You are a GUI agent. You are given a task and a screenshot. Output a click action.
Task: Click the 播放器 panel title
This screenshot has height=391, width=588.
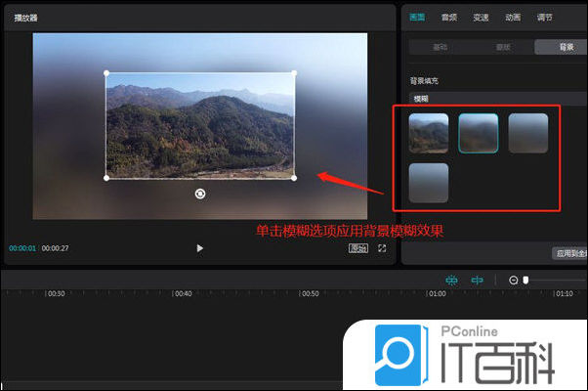point(25,18)
